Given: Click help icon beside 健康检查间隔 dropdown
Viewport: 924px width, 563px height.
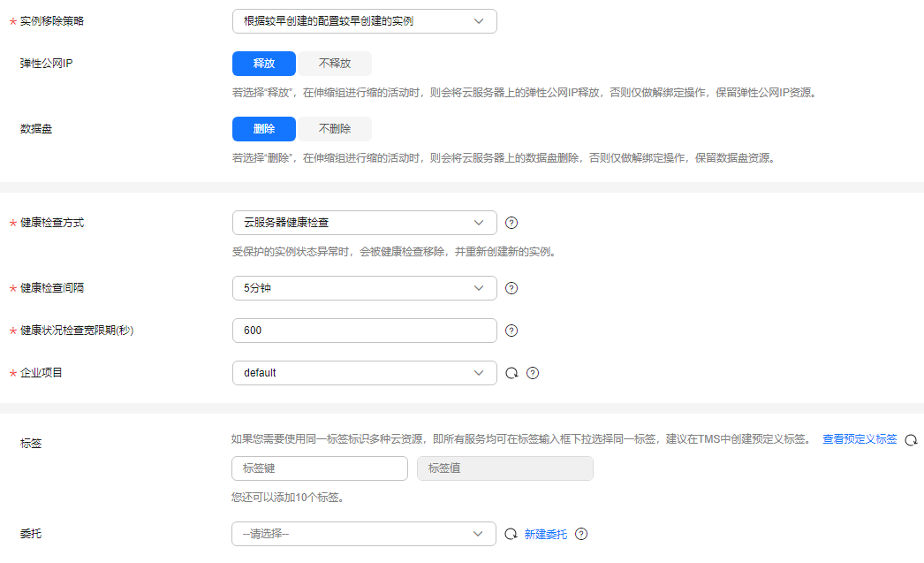Looking at the screenshot, I should pyautogui.click(x=511, y=288).
